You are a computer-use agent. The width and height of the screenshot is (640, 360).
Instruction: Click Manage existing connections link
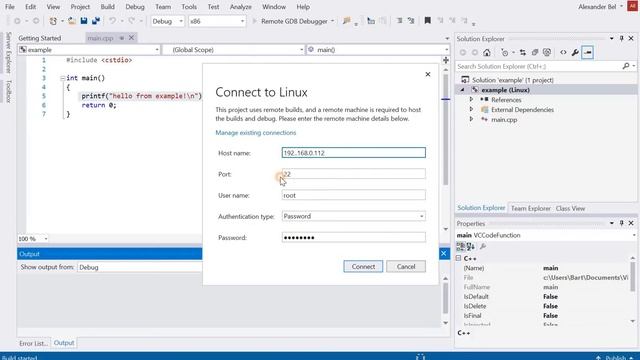click(256, 133)
